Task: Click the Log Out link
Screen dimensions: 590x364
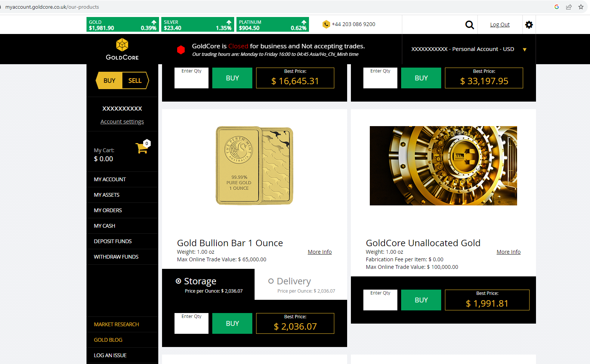Action: point(500,25)
